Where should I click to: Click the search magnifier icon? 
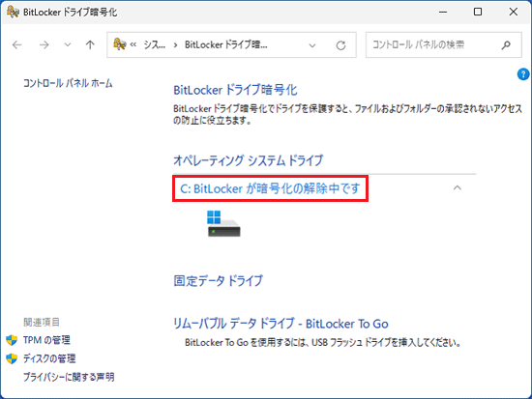[506, 44]
